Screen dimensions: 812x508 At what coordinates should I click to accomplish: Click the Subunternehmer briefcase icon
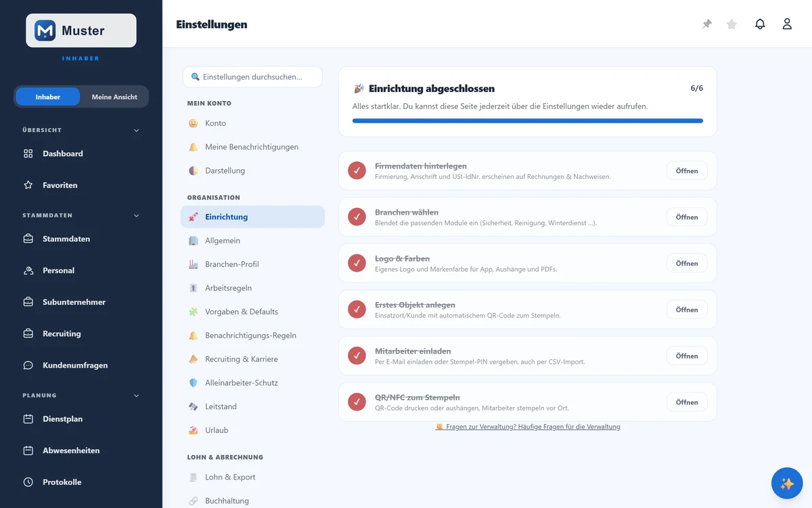coord(28,302)
